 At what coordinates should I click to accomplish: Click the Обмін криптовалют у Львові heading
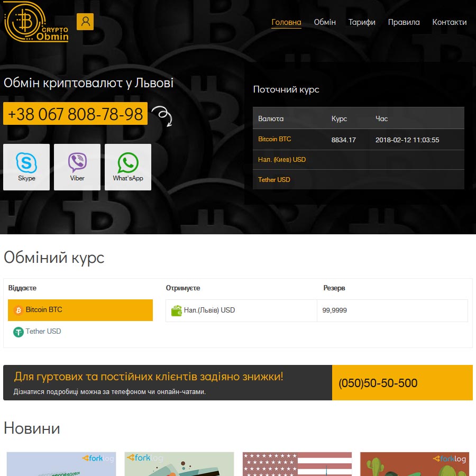tap(88, 83)
